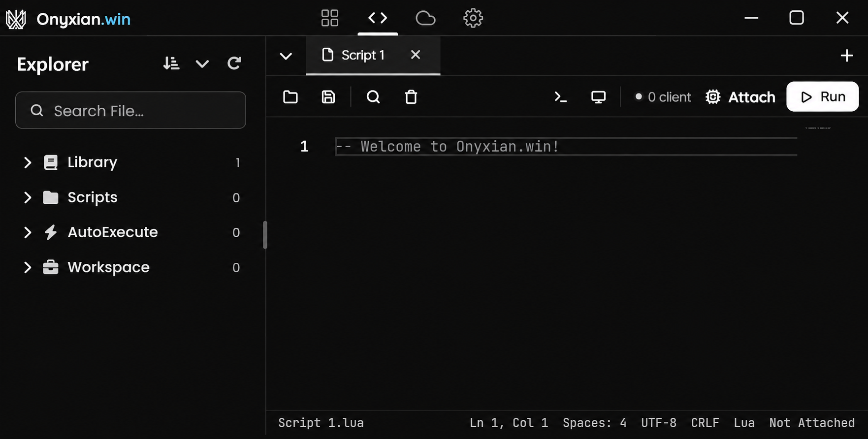868x439 pixels.
Task: Select the Scripts folder icon
Action: coord(50,197)
